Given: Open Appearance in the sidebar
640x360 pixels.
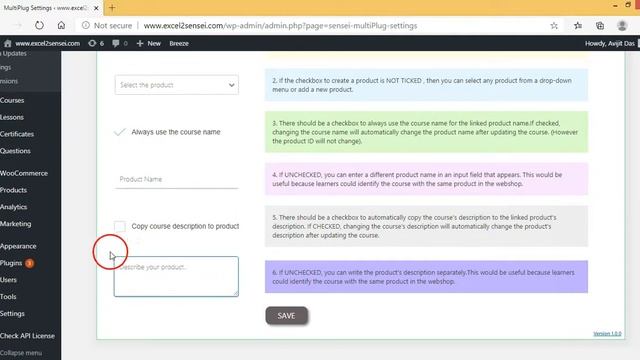Looking at the screenshot, I should click(x=18, y=246).
